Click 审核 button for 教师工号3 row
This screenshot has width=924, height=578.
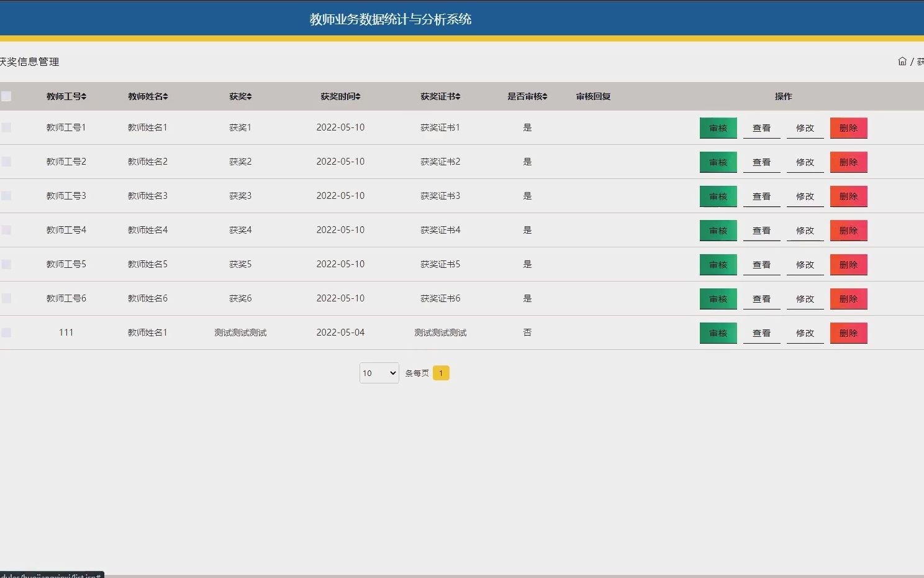pyautogui.click(x=718, y=196)
